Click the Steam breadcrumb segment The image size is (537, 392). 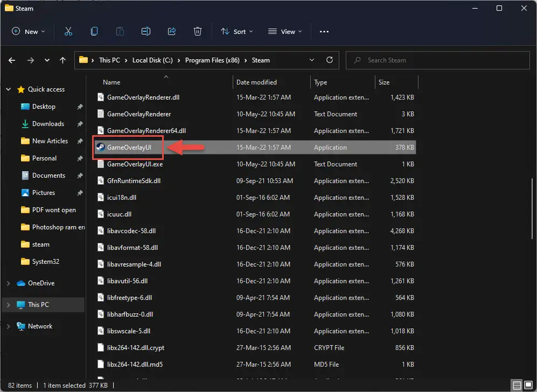click(261, 60)
